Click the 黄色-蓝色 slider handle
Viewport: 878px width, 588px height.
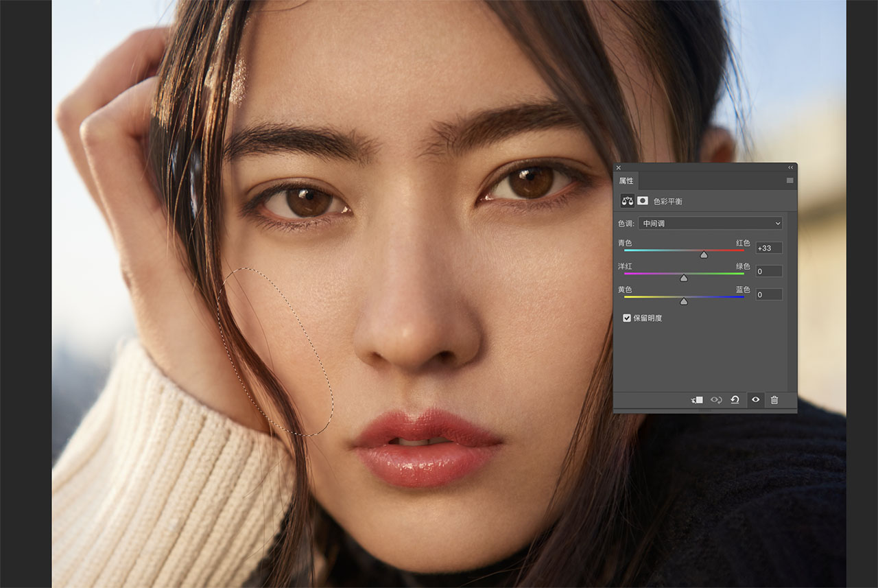684,301
